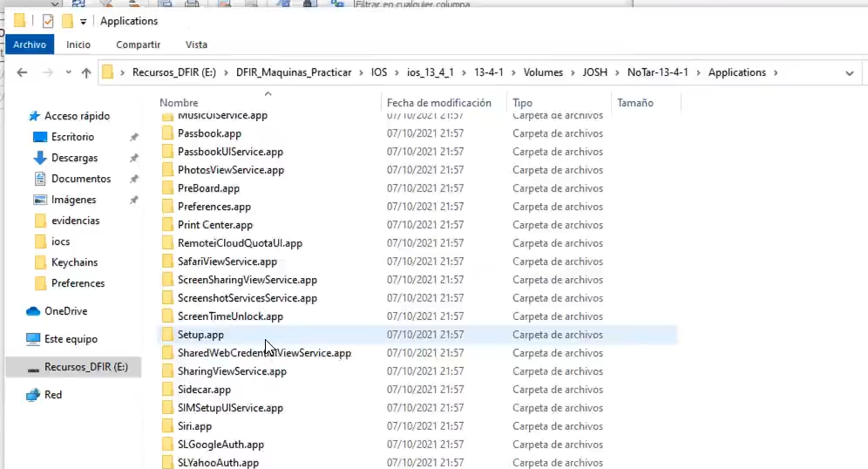Click pin icon next to Descargas

coord(133,158)
